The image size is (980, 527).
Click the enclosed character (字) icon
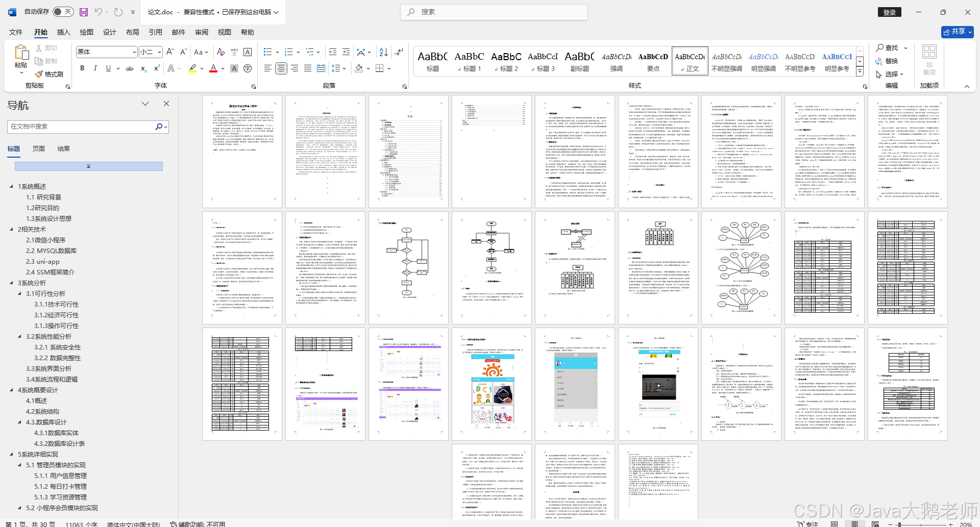point(248,68)
